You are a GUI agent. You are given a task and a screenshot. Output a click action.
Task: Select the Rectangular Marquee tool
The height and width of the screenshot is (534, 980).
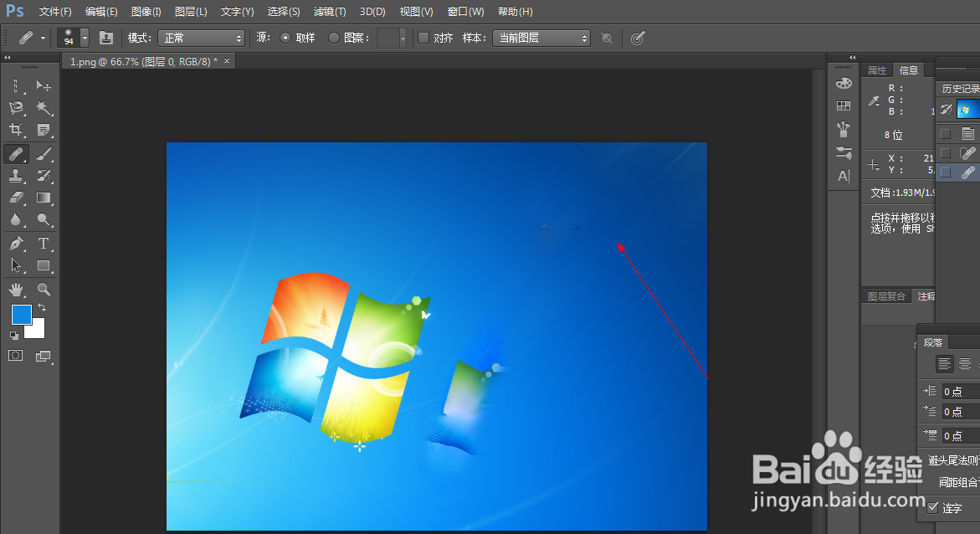click(16, 85)
